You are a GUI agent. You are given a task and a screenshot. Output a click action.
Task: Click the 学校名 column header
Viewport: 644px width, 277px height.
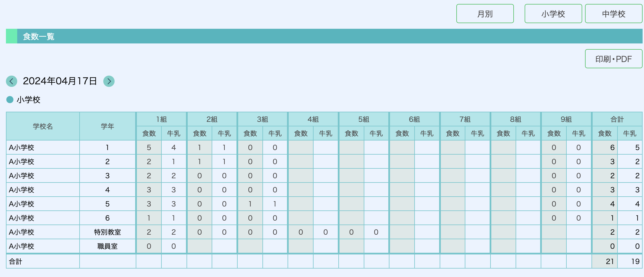(43, 126)
